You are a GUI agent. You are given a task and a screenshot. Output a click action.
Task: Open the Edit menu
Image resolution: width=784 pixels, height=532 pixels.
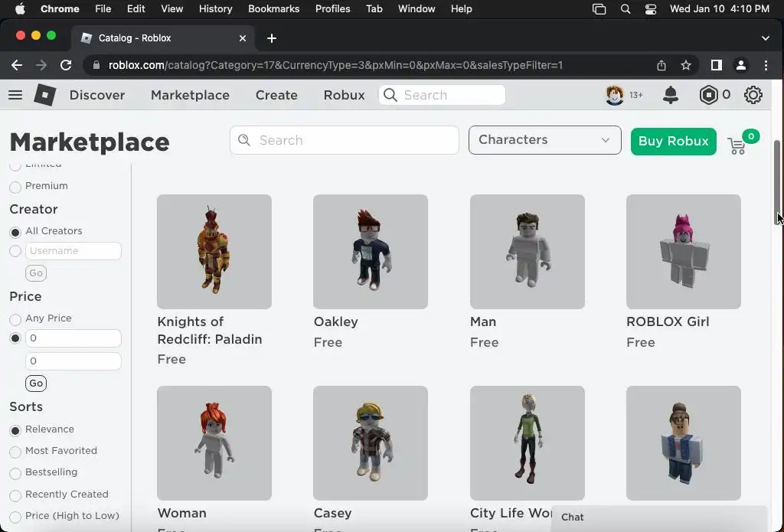pos(136,9)
